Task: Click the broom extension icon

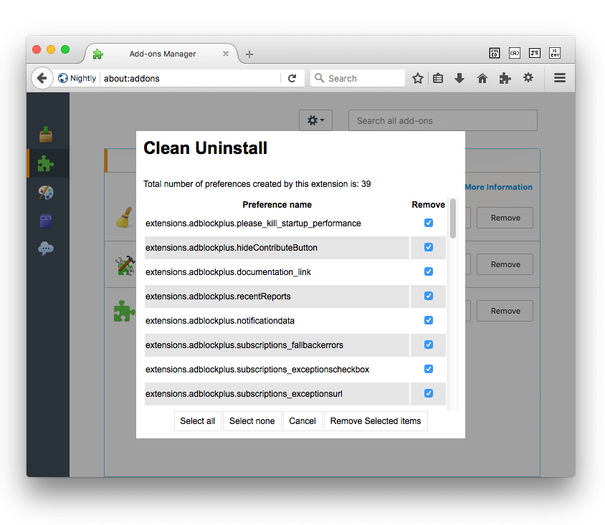Action: click(x=124, y=218)
